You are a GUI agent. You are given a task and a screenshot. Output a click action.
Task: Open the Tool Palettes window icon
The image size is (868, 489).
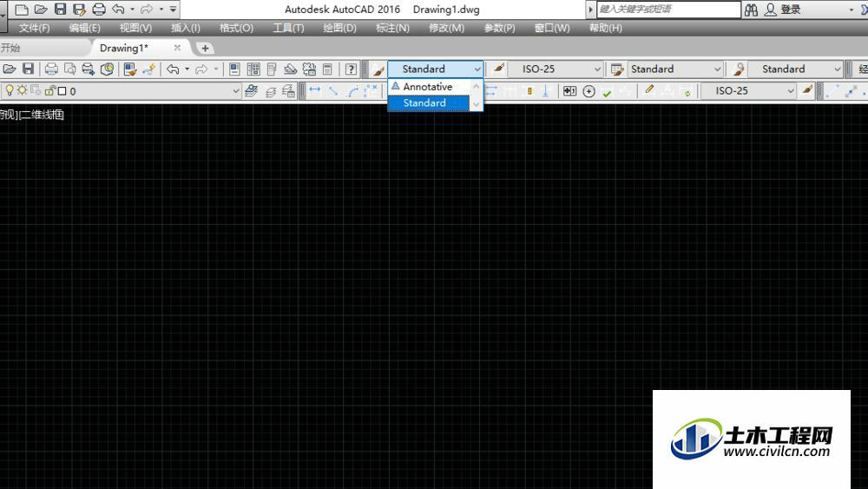point(272,69)
